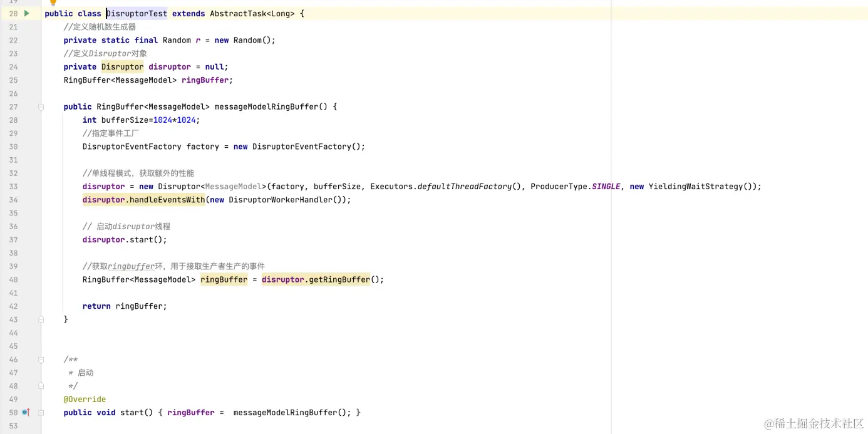Click the //单线程模式 comment on line 32
868x434 pixels.
click(x=138, y=173)
